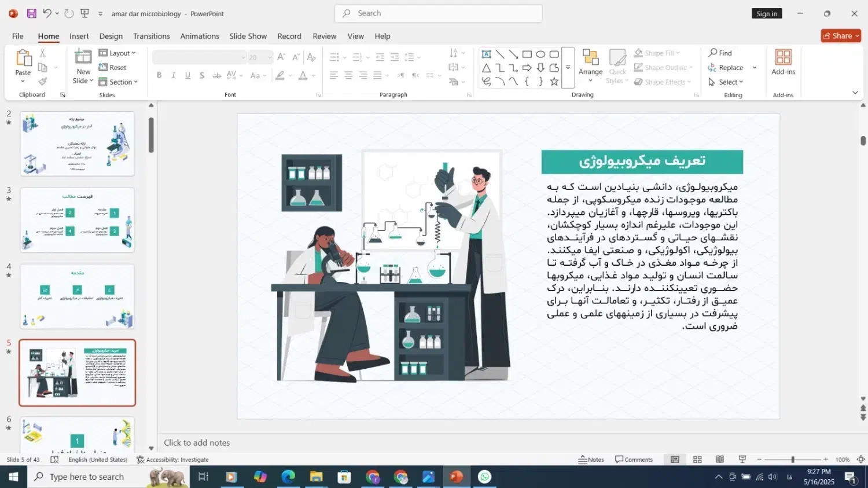
Task: Expand the Shape Effects menu
Action: (663, 82)
